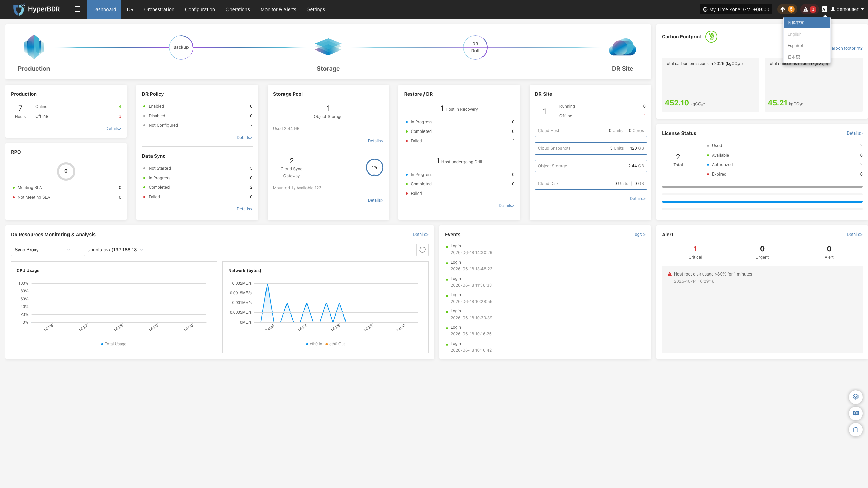Screen dimensions: 868x488
Task: Open the ubuntu-ova host dropdown
Action: tap(115, 250)
